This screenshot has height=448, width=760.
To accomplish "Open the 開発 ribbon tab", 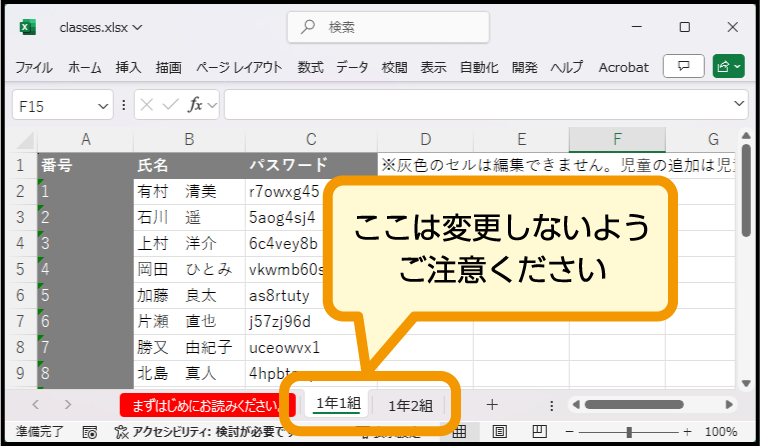I will coord(524,67).
